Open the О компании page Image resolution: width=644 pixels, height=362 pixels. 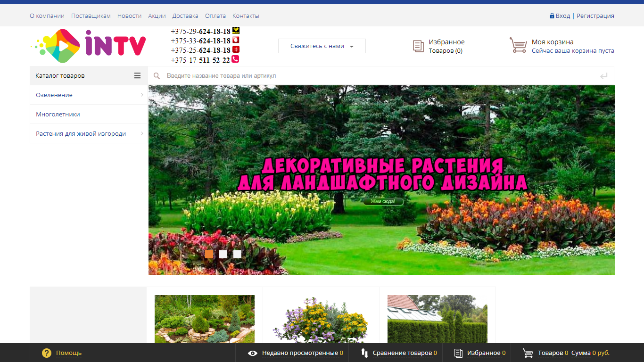pos(47,16)
